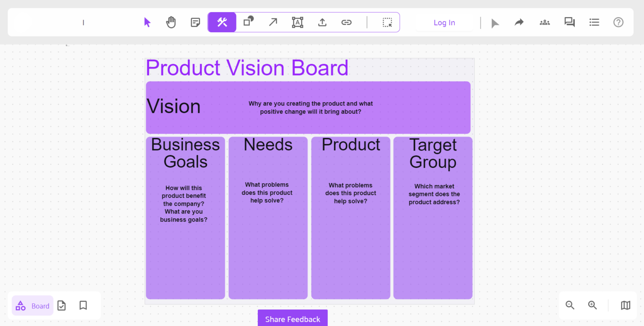Viewport: 644px width, 326px height.
Task: Activate the hand pan tool
Action: coord(171,22)
